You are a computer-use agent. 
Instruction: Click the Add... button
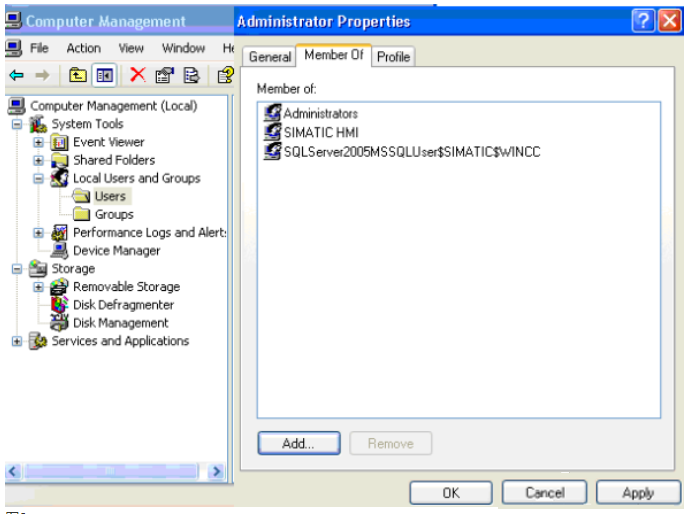299,443
